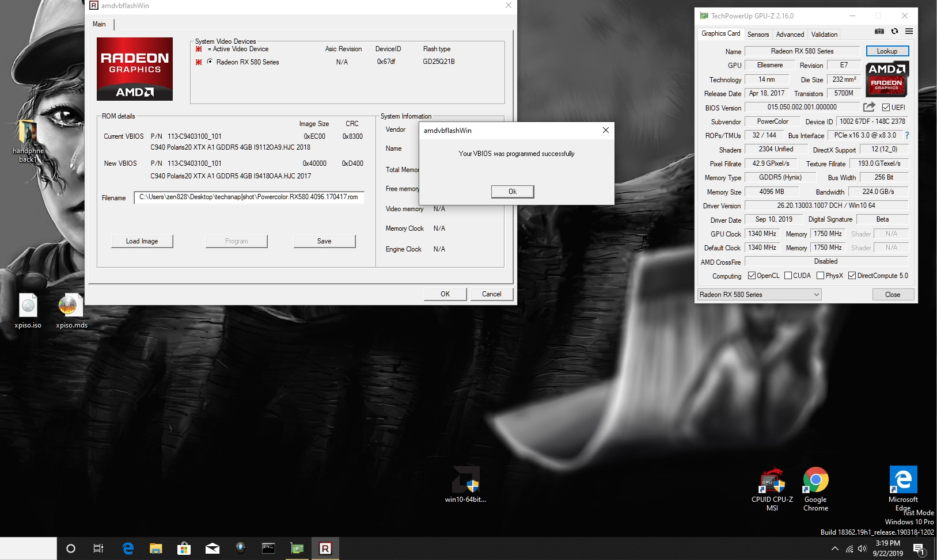
Task: Open Edge from the taskbar
Action: (x=128, y=548)
